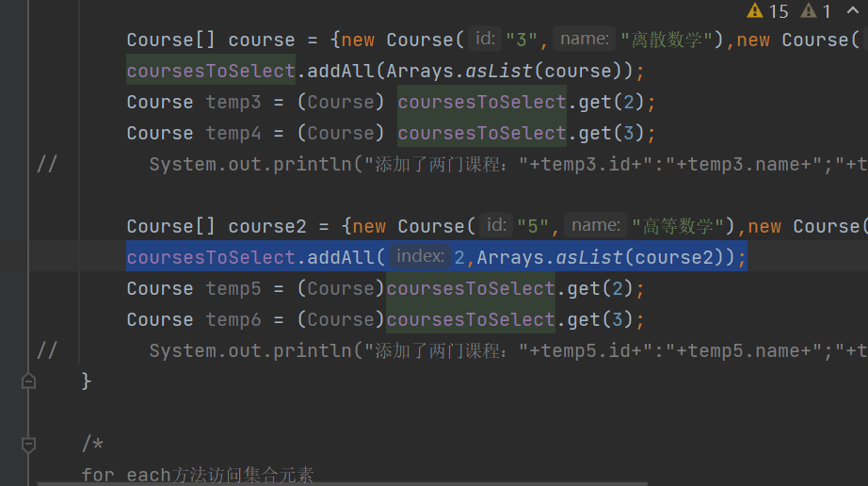This screenshot has height=486, width=868.
Task: Click the id: hint before "3"
Action: coord(484,39)
